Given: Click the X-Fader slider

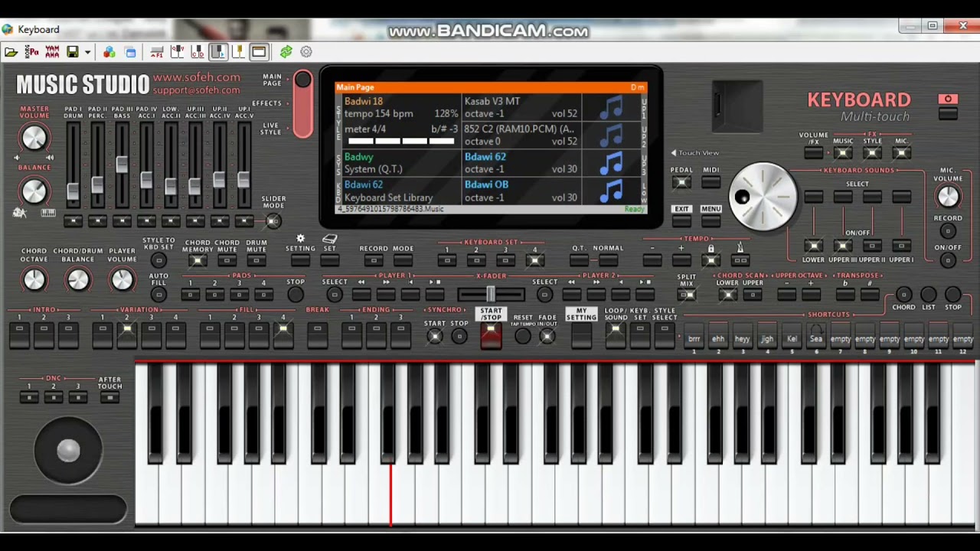Looking at the screenshot, I should pyautogui.click(x=491, y=295).
